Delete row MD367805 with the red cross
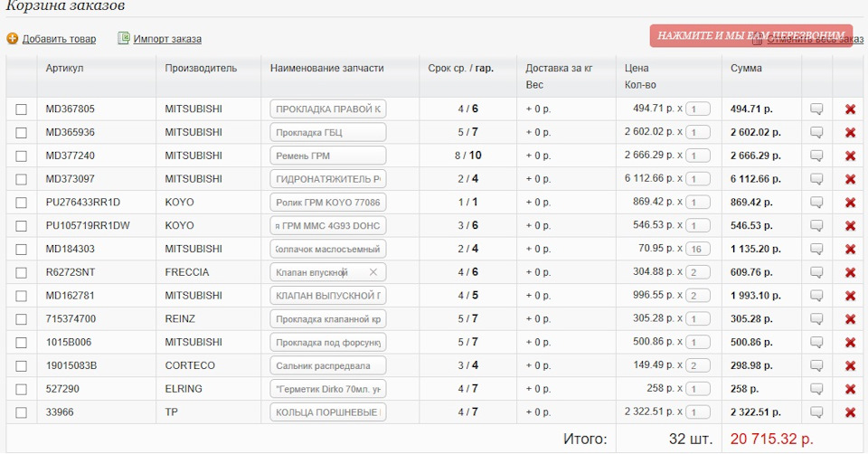This screenshot has height=454, width=868. 850,109
